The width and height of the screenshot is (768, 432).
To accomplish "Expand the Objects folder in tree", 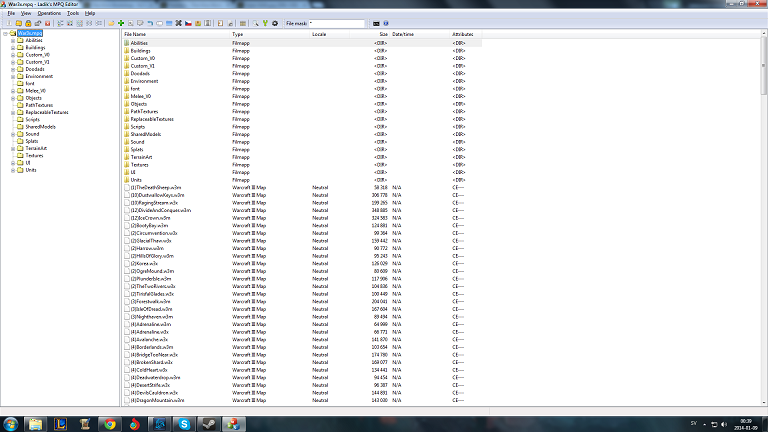I will pyautogui.click(x=13, y=98).
